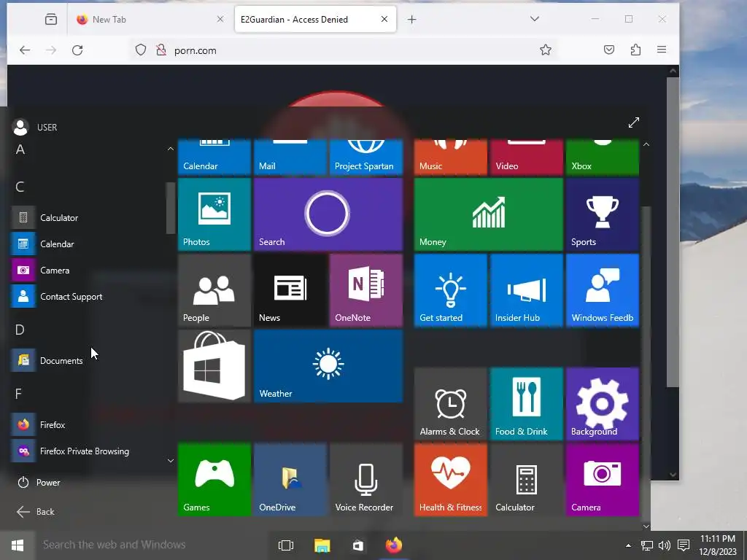The height and width of the screenshot is (560, 747).
Task: Jump to letter F group header
Action: click(x=18, y=394)
